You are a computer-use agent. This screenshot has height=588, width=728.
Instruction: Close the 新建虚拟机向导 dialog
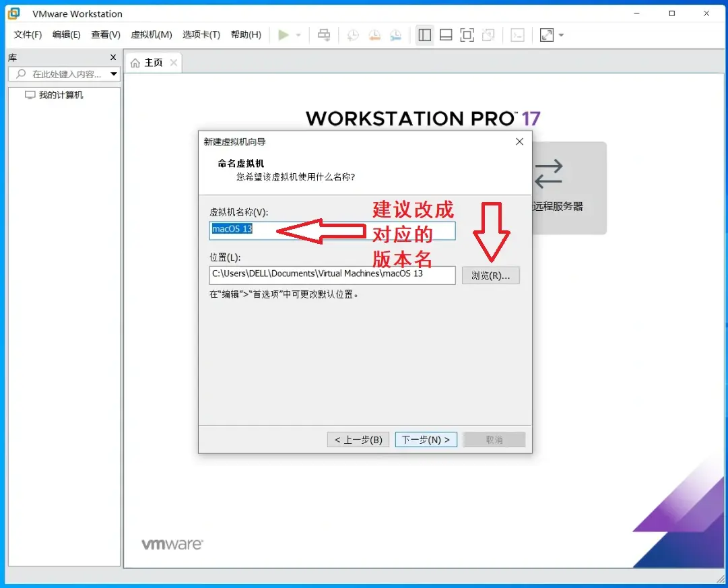click(519, 141)
